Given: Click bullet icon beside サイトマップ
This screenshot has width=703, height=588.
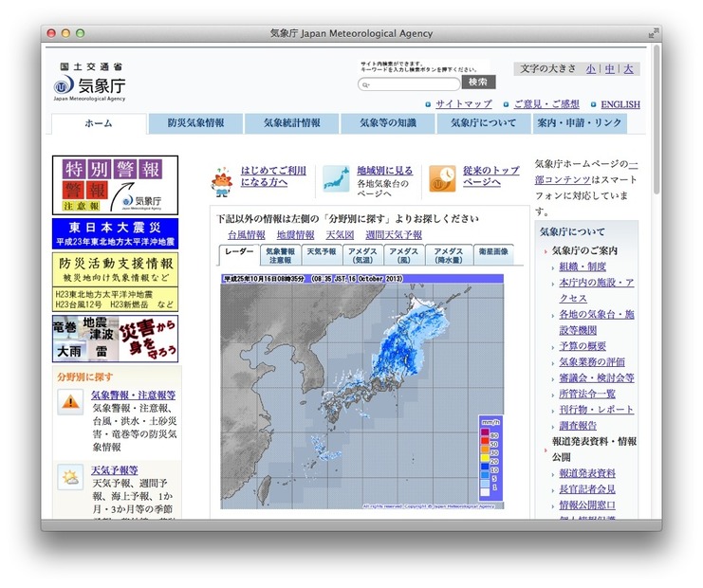Looking at the screenshot, I should 428,104.
